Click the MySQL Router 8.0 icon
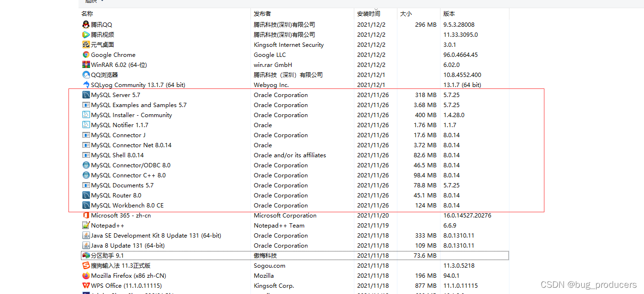Image resolution: width=644 pixels, height=294 pixels. (x=86, y=195)
